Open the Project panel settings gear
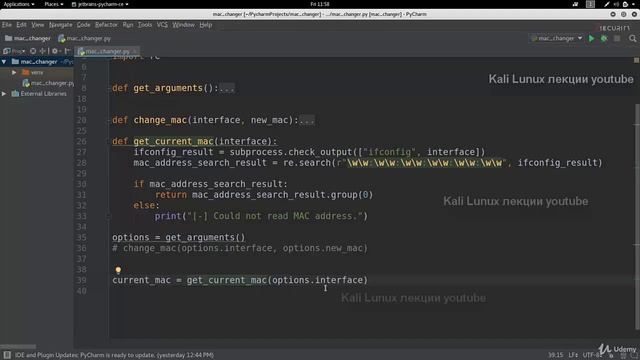The height and width of the screenshot is (360, 640). (x=55, y=51)
